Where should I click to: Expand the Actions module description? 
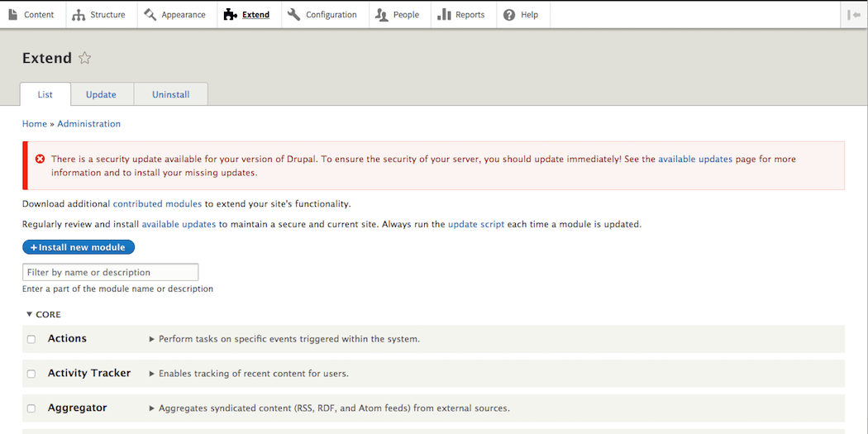(x=152, y=339)
